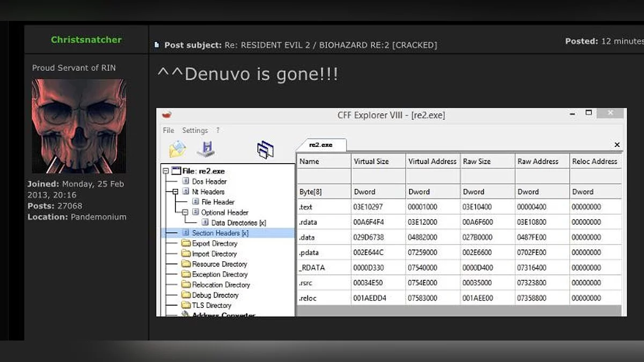The width and height of the screenshot is (644, 362).
Task: Click the Open file folder toolbar icon
Action: 177,149
